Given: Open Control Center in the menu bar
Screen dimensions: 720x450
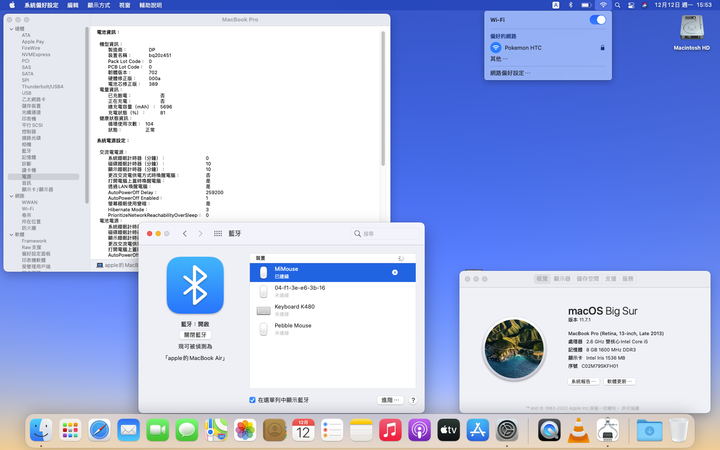Looking at the screenshot, I should [631, 5].
